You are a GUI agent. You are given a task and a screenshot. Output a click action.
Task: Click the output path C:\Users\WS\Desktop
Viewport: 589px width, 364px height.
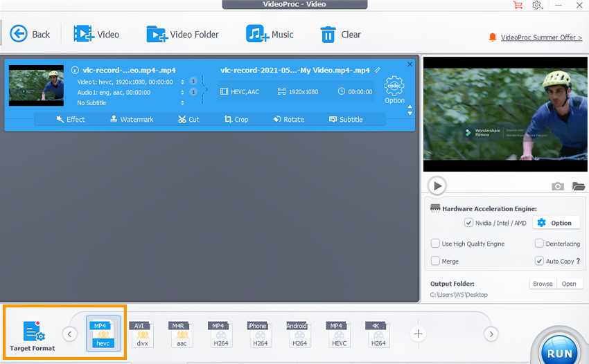[x=459, y=295]
